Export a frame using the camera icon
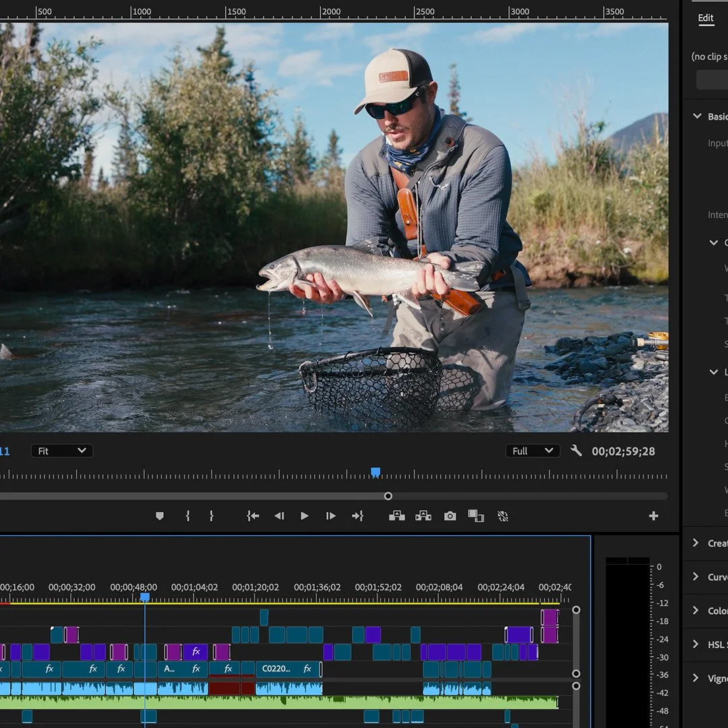This screenshot has width=728, height=728. 450,516
